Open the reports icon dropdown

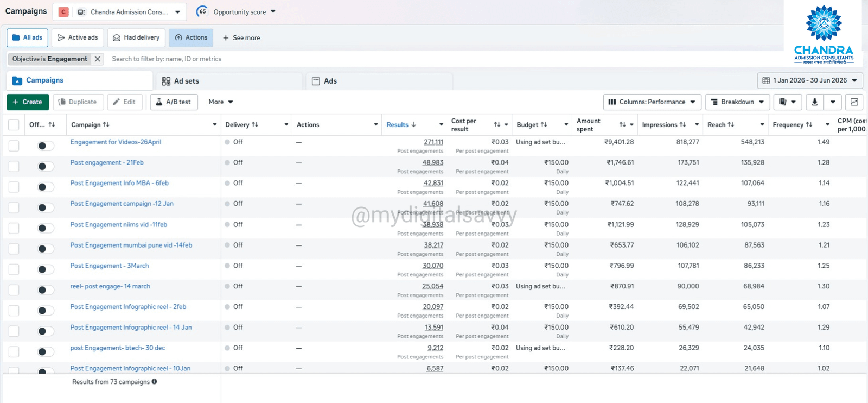coord(787,102)
